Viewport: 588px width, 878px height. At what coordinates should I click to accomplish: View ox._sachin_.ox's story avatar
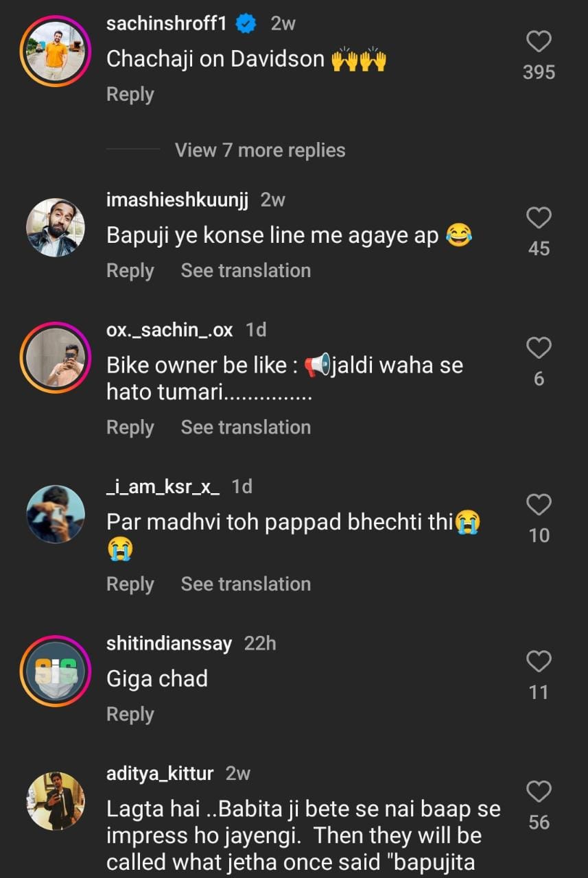point(56,358)
